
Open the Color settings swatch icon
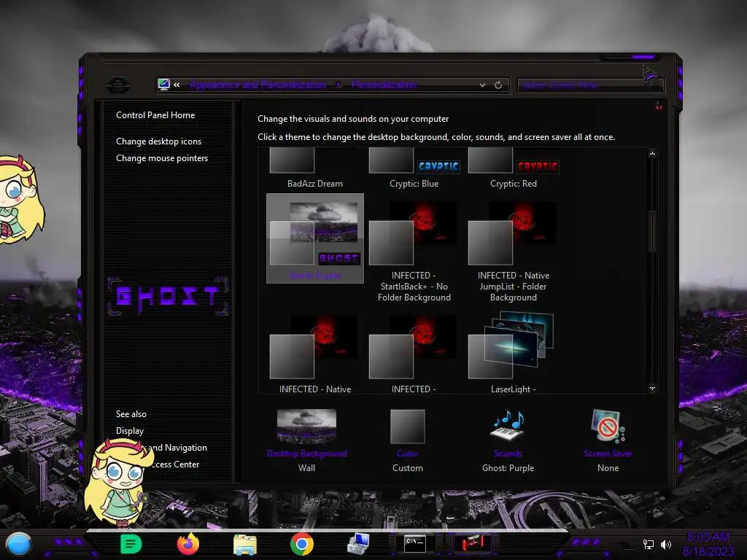tap(407, 427)
